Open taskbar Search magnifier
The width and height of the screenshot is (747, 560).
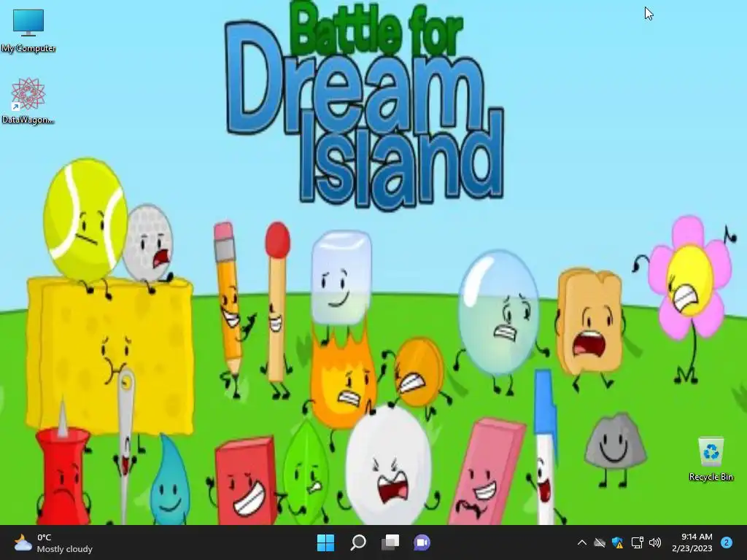pyautogui.click(x=358, y=542)
